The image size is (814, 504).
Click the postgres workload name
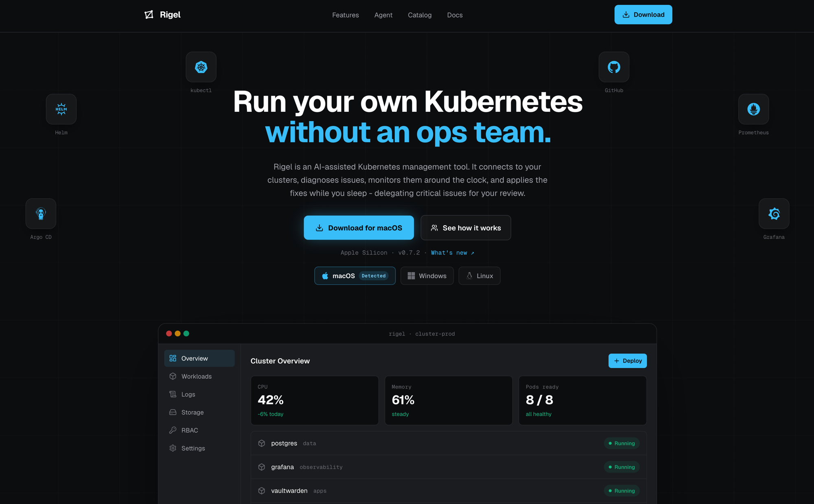[284, 443]
